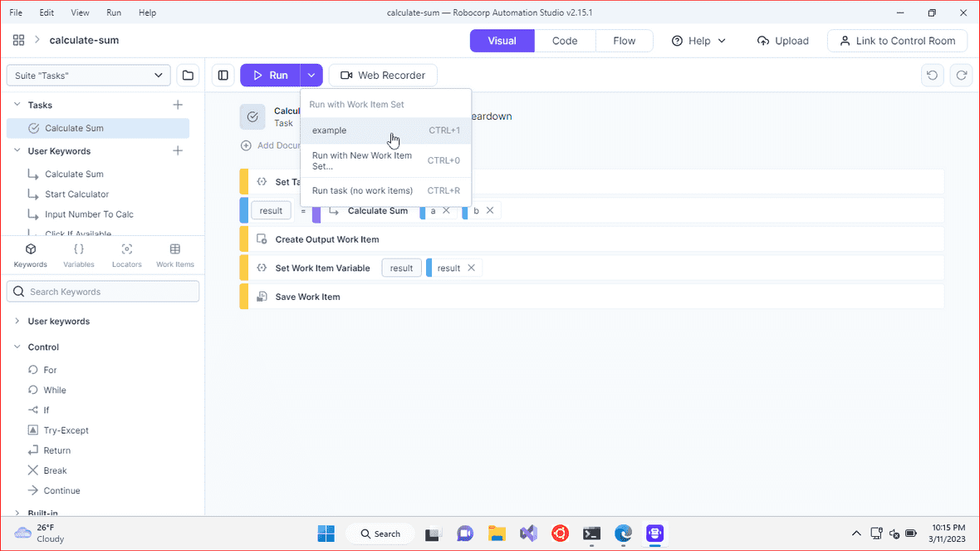The height and width of the screenshot is (551, 980).
Task: Click the folder icon beside the suite selector
Action: 188,75
